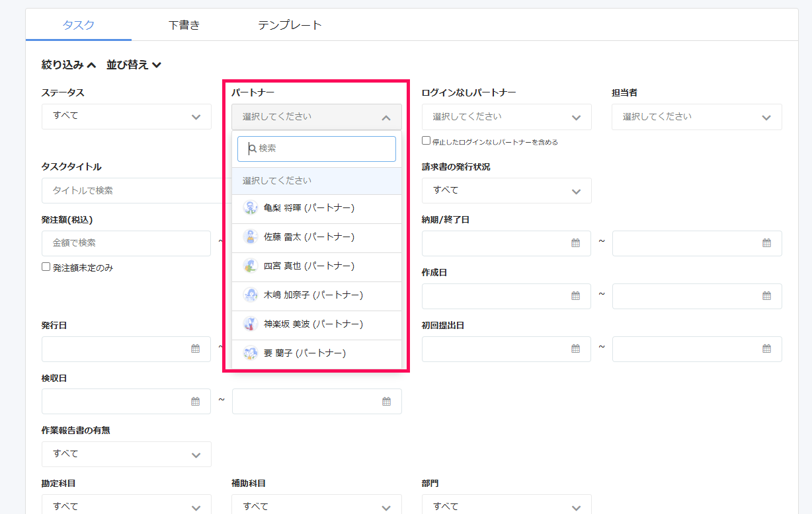The width and height of the screenshot is (812, 514).
Task: Click avatar icon of 四宮 真也
Action: point(250,266)
